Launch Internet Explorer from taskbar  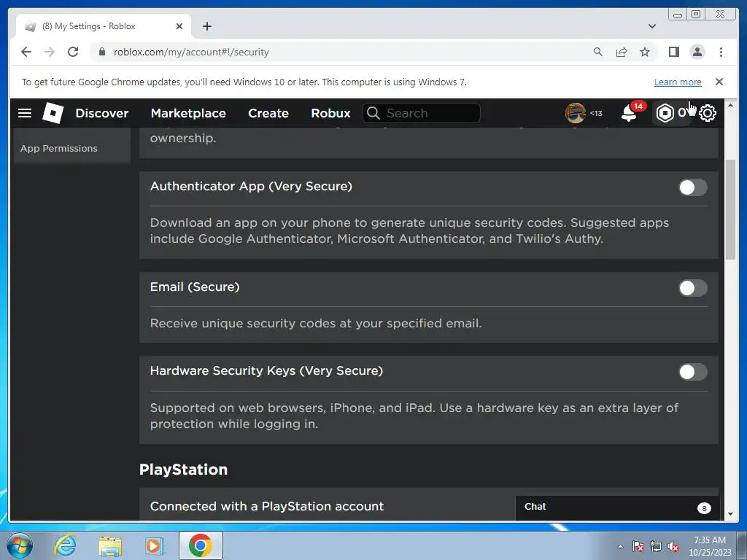point(65,545)
